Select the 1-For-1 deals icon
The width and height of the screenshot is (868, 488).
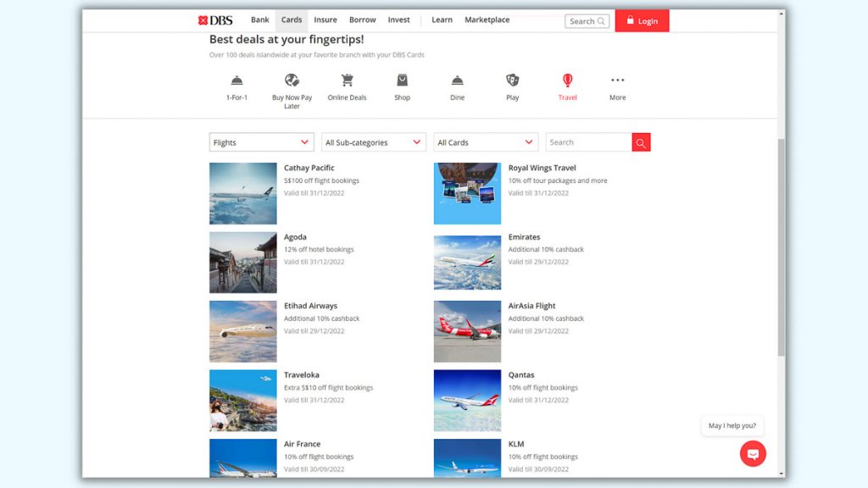236,80
